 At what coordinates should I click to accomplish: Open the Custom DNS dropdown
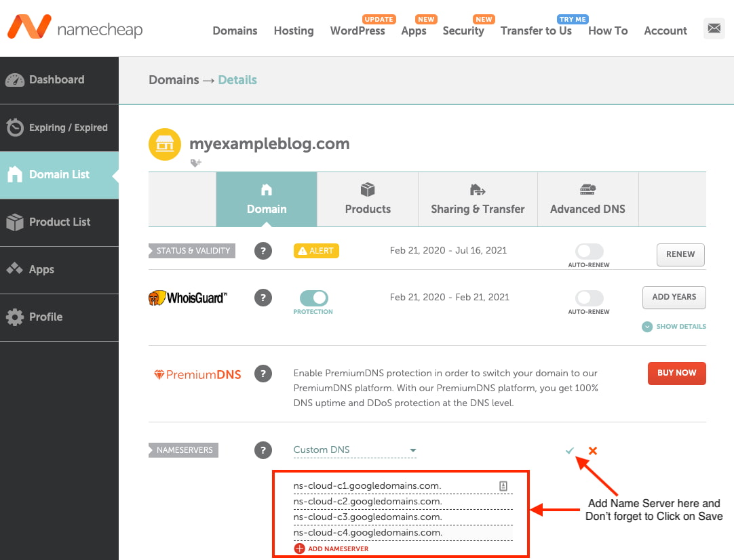click(x=354, y=449)
